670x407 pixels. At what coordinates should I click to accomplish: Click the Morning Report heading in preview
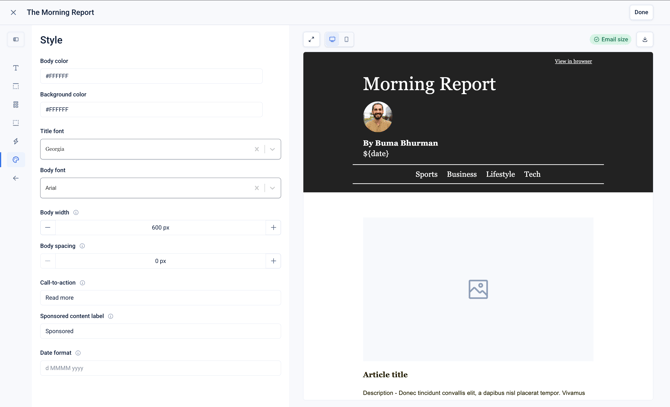tap(429, 84)
